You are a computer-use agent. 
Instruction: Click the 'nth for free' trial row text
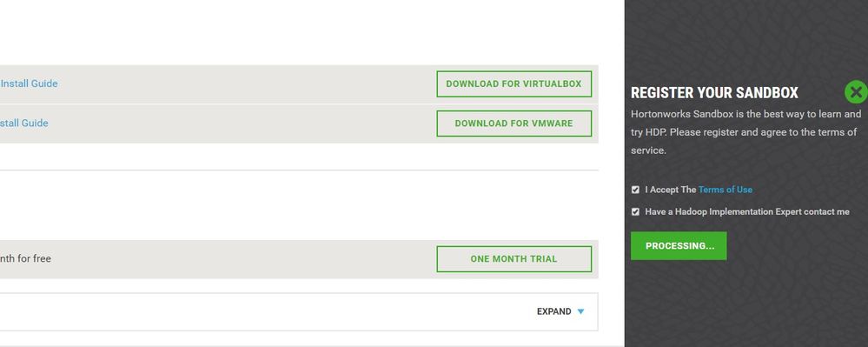pos(25,259)
